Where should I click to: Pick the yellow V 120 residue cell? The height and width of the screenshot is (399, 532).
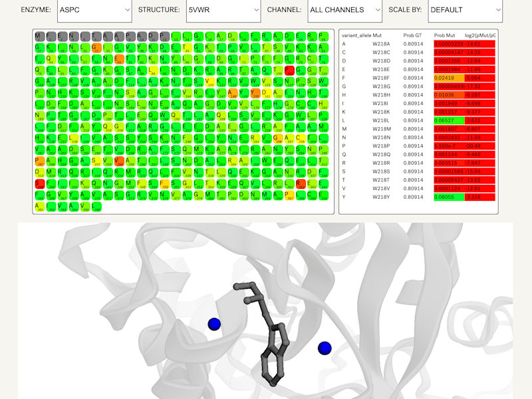coord(210,82)
